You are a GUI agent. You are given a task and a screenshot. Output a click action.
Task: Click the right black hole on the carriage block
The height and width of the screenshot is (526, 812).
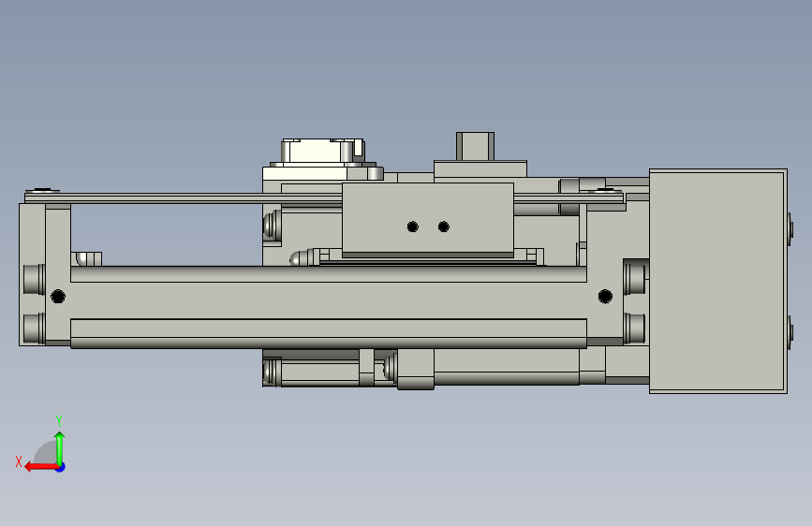click(443, 226)
